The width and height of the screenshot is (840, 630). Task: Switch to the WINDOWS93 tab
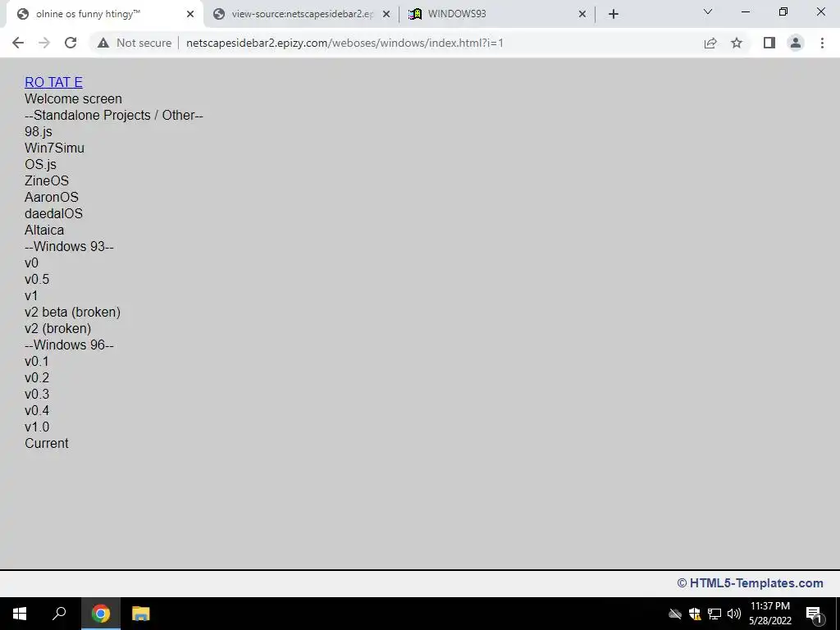point(498,14)
